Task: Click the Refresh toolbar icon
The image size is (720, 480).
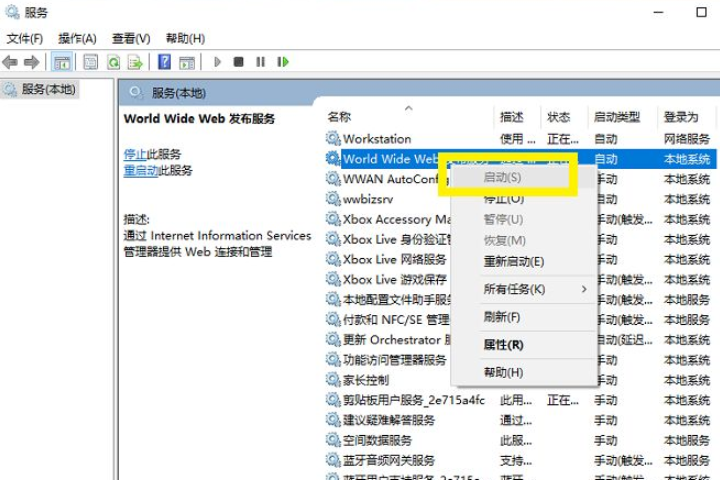Action: pos(113,62)
